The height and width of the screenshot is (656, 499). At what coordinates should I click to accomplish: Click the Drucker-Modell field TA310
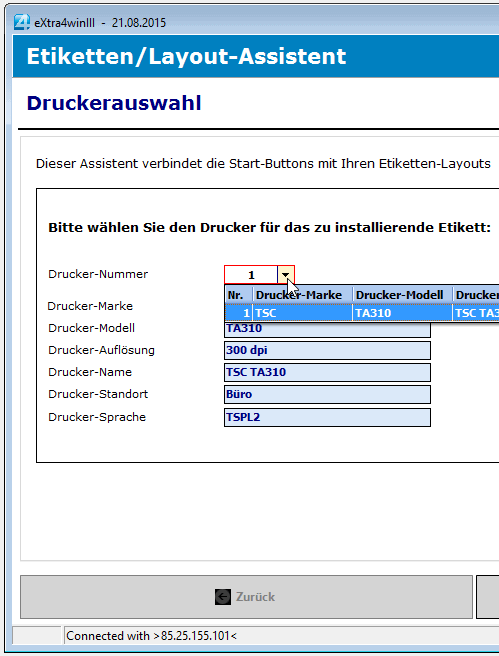tap(327, 329)
